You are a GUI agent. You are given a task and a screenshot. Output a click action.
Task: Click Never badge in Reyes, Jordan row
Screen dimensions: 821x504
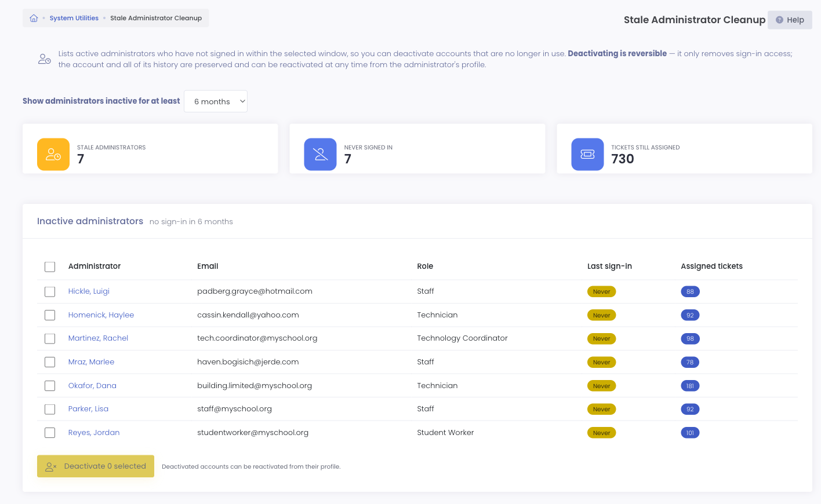pos(601,433)
